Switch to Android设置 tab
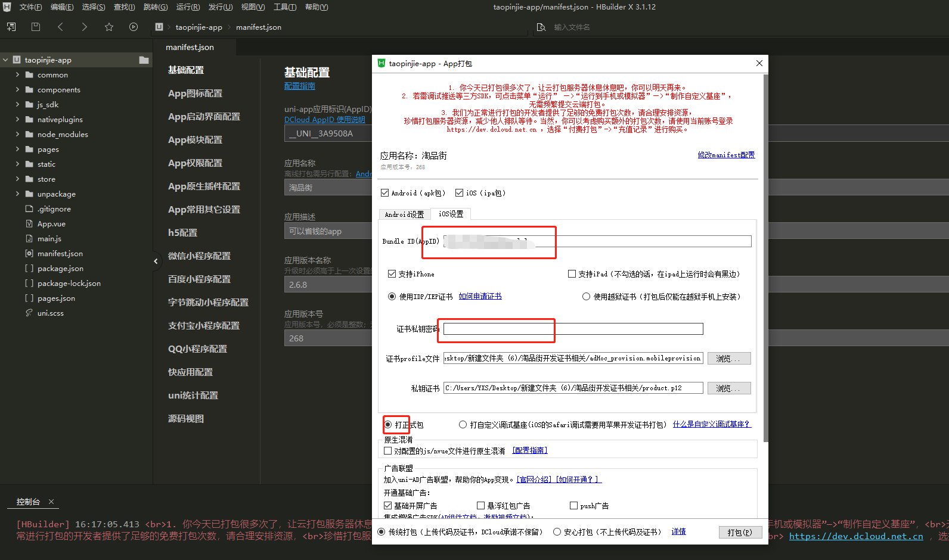 pos(404,214)
